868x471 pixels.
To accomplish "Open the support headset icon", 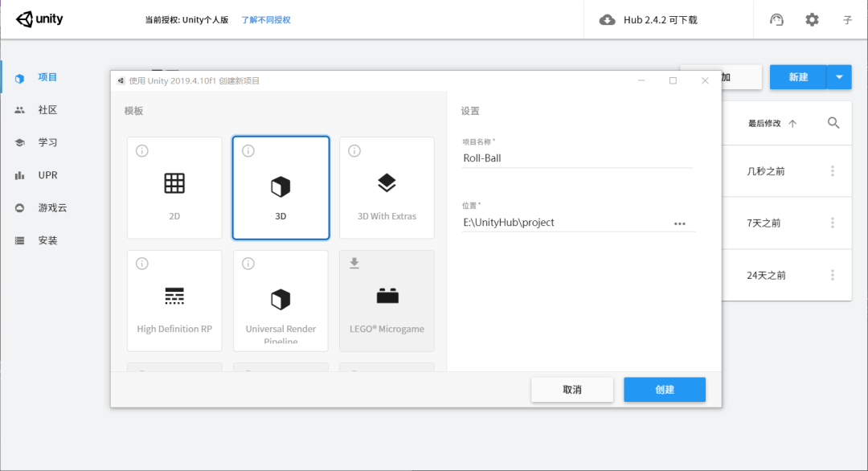I will (x=776, y=20).
